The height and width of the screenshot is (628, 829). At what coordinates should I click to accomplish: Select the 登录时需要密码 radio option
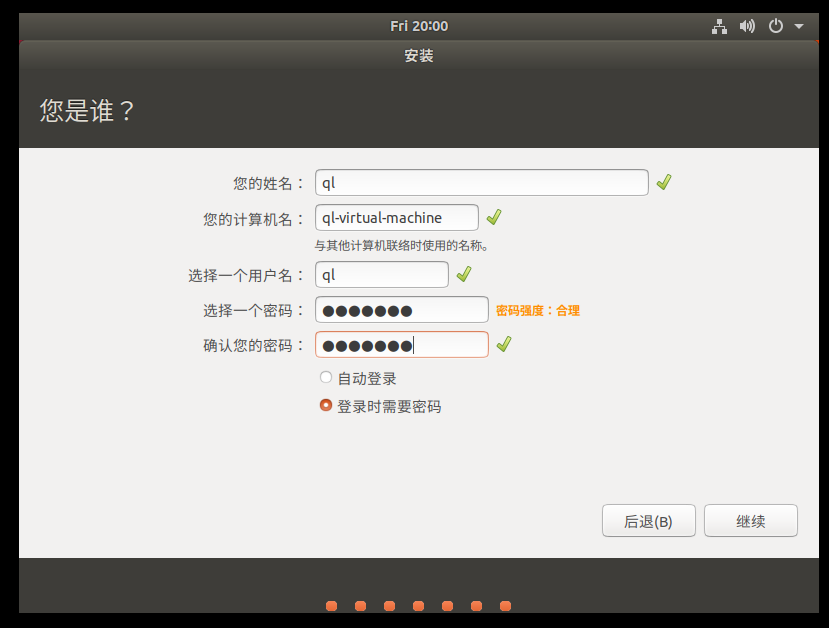[x=325, y=406]
